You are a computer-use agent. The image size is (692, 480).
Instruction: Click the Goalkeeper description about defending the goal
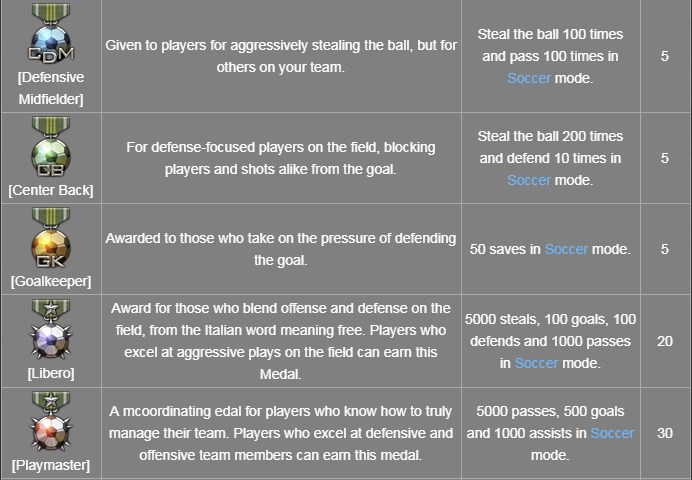(280, 249)
